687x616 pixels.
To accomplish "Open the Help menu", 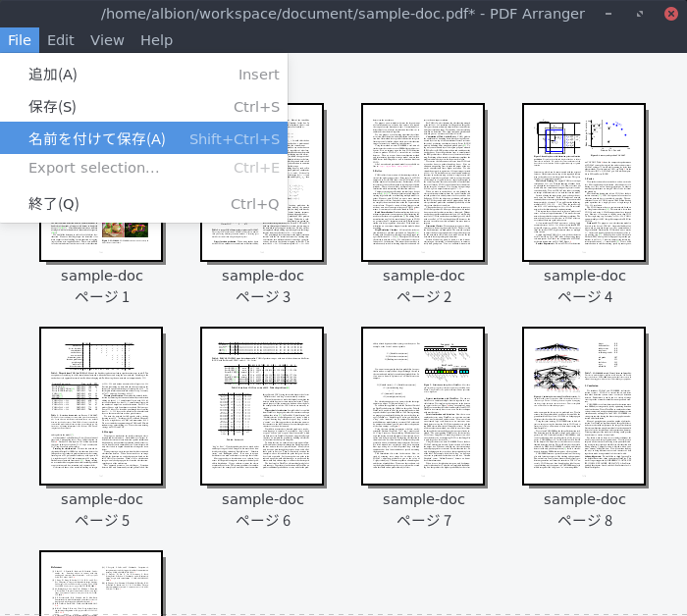I will 156,40.
